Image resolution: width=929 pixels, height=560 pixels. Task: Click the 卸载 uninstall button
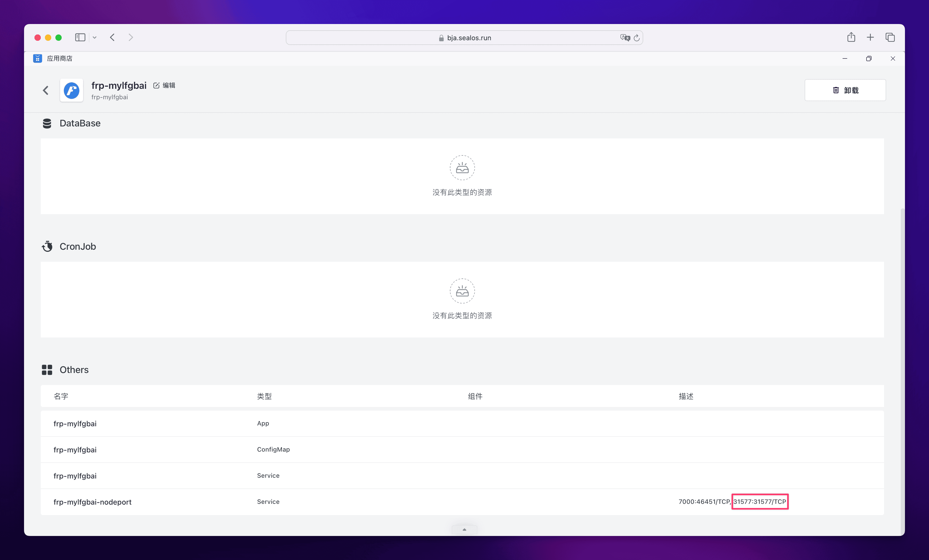845,90
